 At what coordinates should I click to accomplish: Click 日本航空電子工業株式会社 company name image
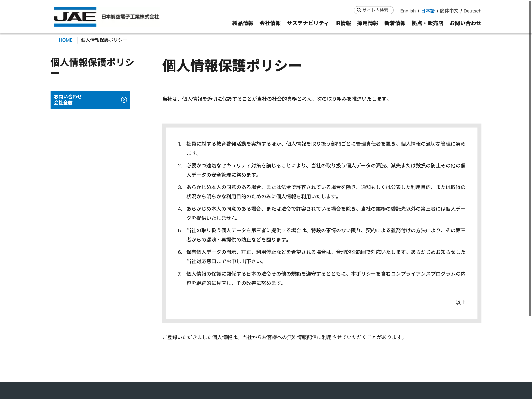tap(130, 17)
